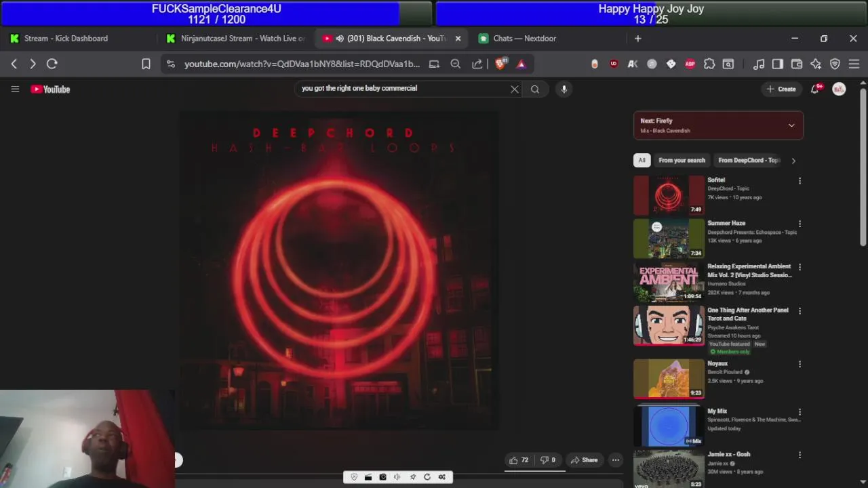Open the Sofitel video thumbnail
Viewport: 868px width, 488px height.
[669, 195]
